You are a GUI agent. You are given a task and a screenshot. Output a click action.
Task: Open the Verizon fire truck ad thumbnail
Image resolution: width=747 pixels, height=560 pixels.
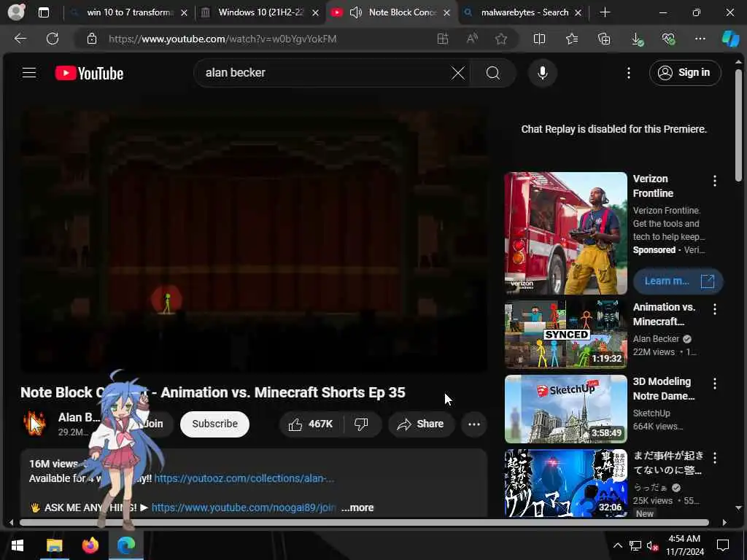pyautogui.click(x=565, y=233)
